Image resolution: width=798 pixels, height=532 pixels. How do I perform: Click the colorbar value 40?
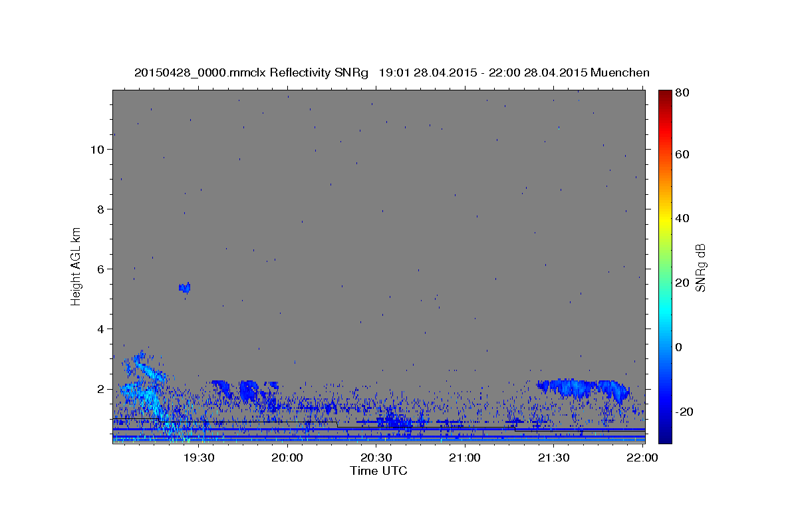tap(684, 218)
